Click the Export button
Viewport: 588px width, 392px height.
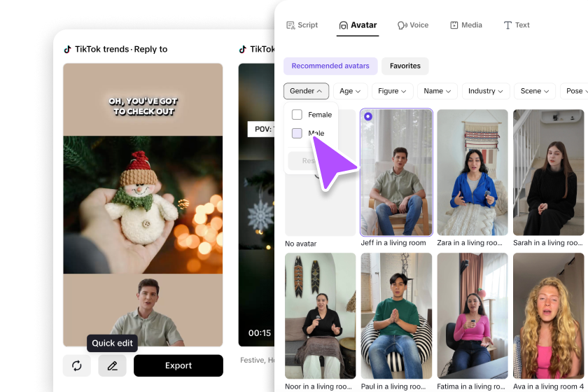click(x=178, y=365)
